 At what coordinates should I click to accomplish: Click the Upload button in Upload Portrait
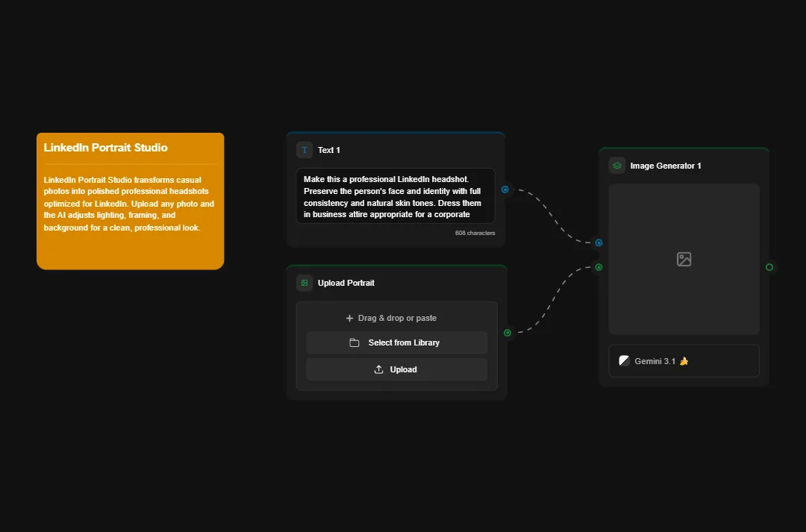point(396,369)
